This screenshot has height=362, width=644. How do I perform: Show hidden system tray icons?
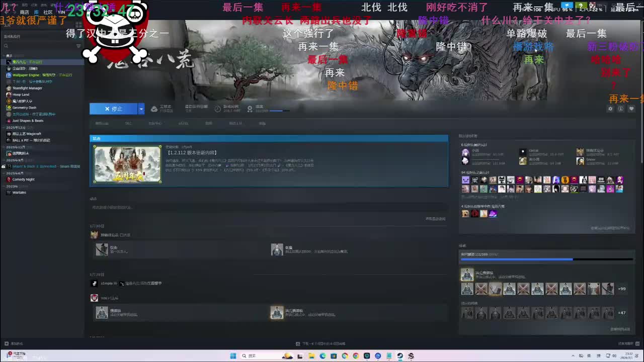pos(574,356)
